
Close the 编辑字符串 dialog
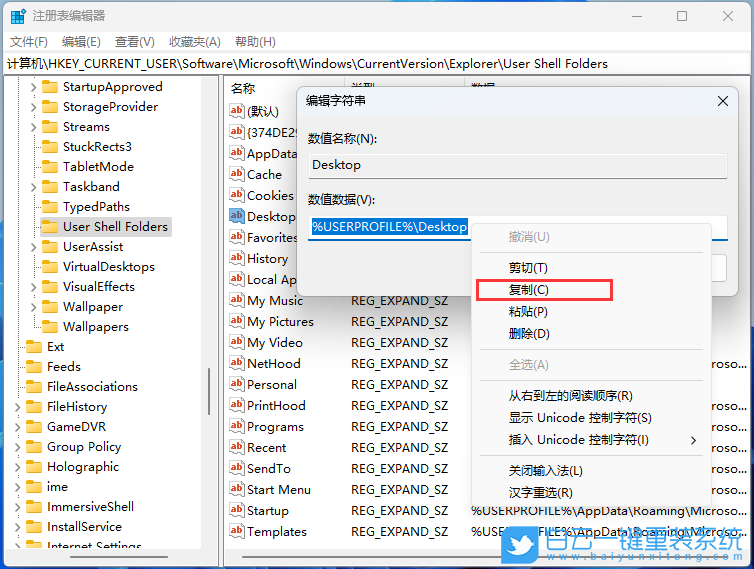723,101
